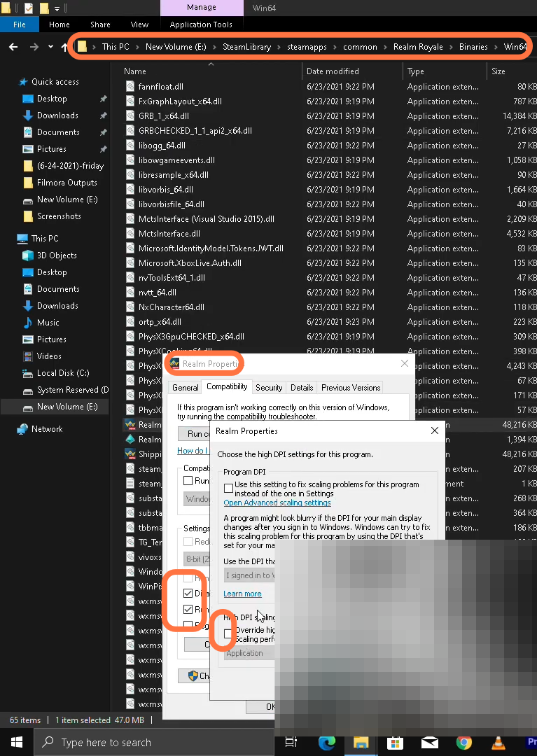Go back with the Back arrow
The width and height of the screenshot is (537, 756).
13,47
